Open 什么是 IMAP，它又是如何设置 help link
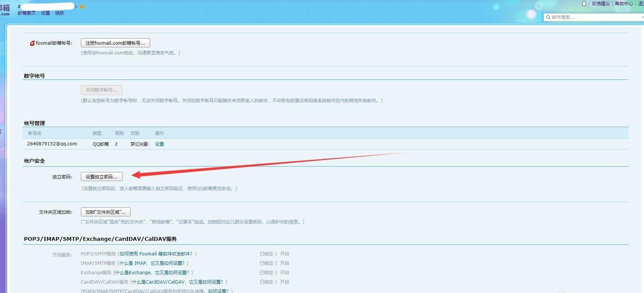 pos(152,263)
